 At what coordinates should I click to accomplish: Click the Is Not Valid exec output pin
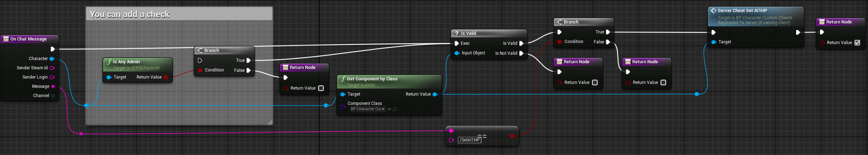(521, 53)
